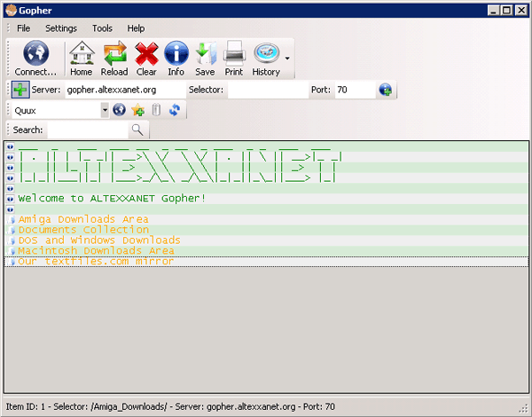
Task: Reload the current gopher page
Action: (114, 55)
